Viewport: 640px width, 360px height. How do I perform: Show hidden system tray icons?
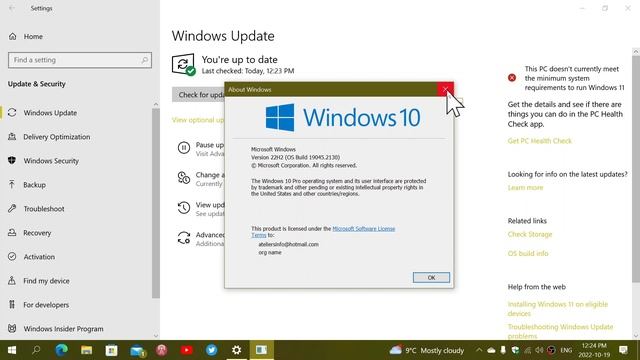click(479, 350)
